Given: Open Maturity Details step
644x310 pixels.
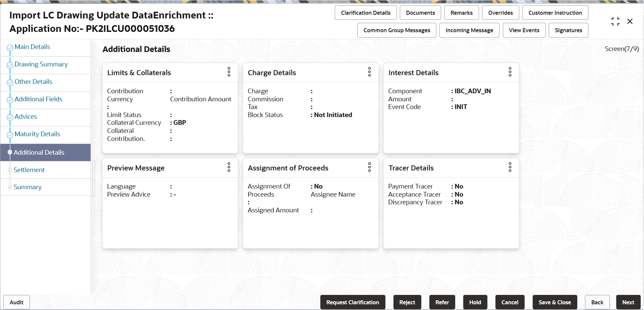Looking at the screenshot, I should click(x=37, y=134).
